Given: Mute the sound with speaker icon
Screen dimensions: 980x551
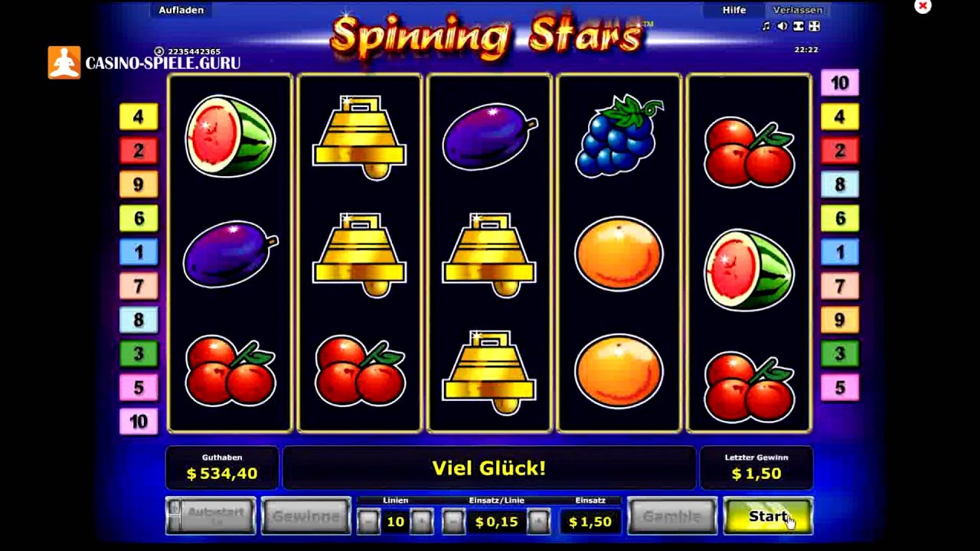Looking at the screenshot, I should (x=782, y=26).
